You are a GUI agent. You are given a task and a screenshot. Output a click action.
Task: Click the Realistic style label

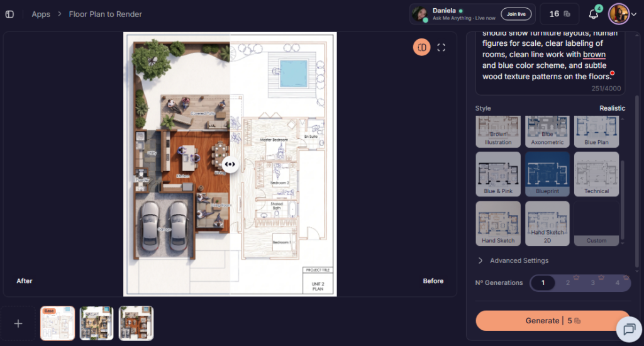(612, 108)
